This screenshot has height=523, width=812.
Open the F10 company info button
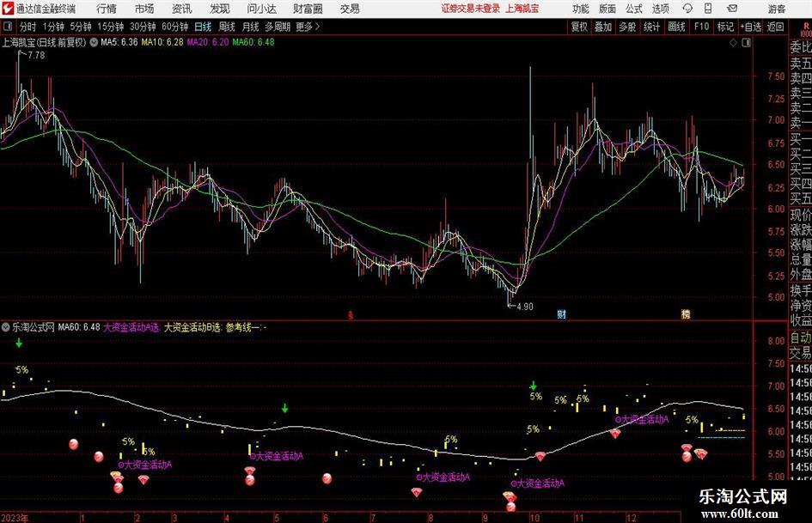pos(701,27)
